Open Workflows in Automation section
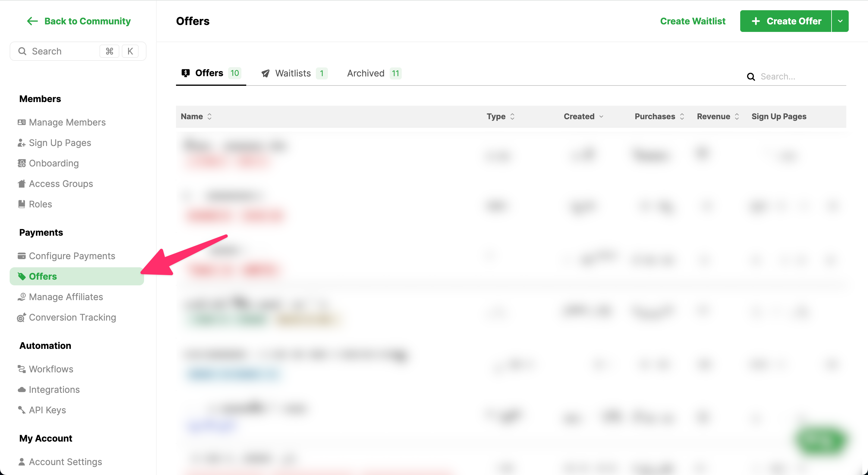Image resolution: width=868 pixels, height=475 pixels. click(51, 369)
